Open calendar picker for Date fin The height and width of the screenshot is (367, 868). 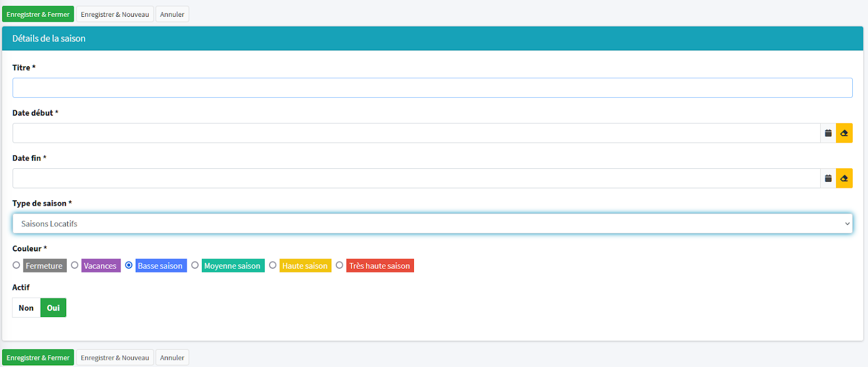click(x=828, y=178)
